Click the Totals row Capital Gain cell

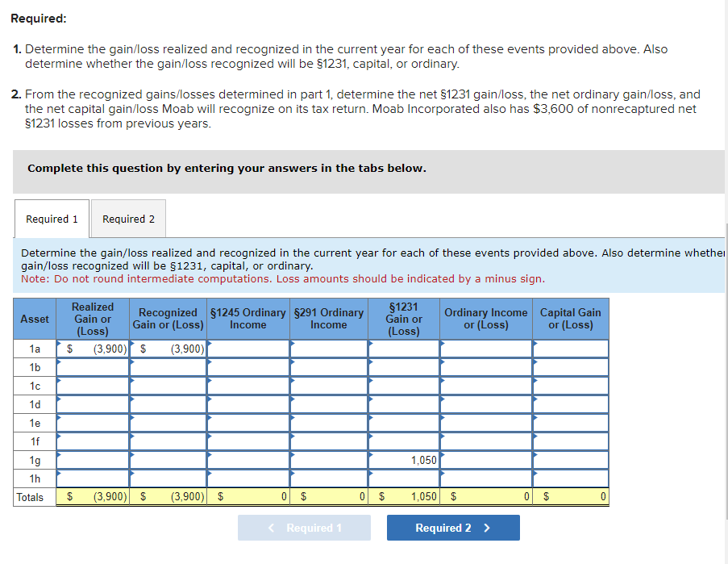pyautogui.click(x=570, y=496)
